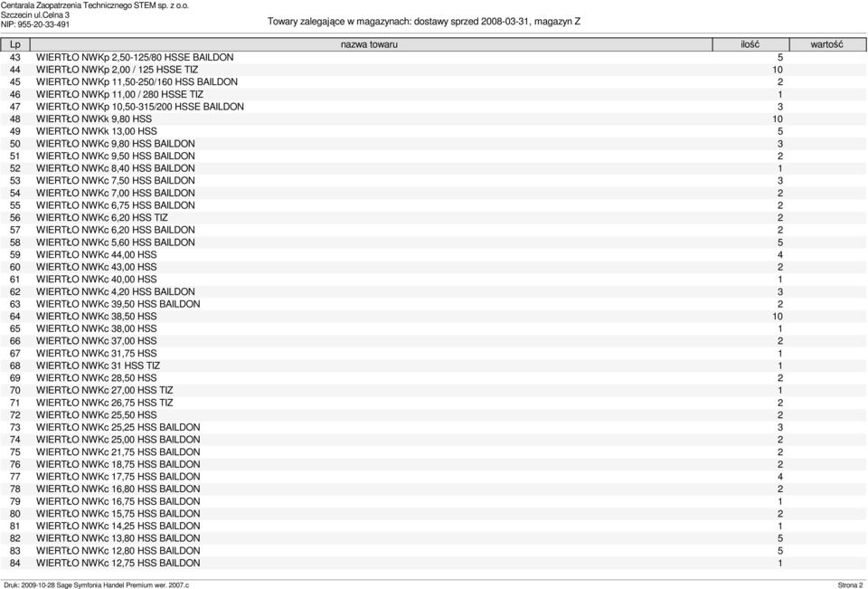Select row 'WIERTŁO NWKc 15,75 HSS BAILDON'
The width and height of the screenshot is (868, 589).
(x=434, y=514)
